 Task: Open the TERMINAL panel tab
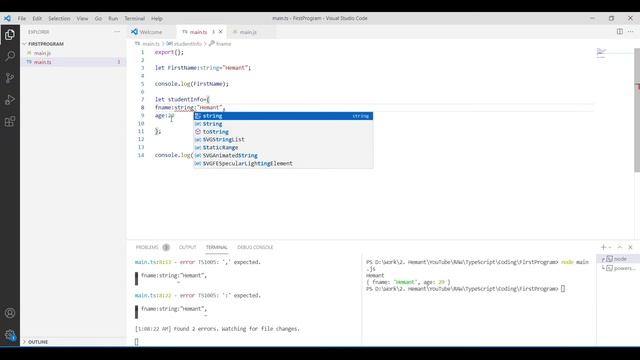(x=216, y=247)
